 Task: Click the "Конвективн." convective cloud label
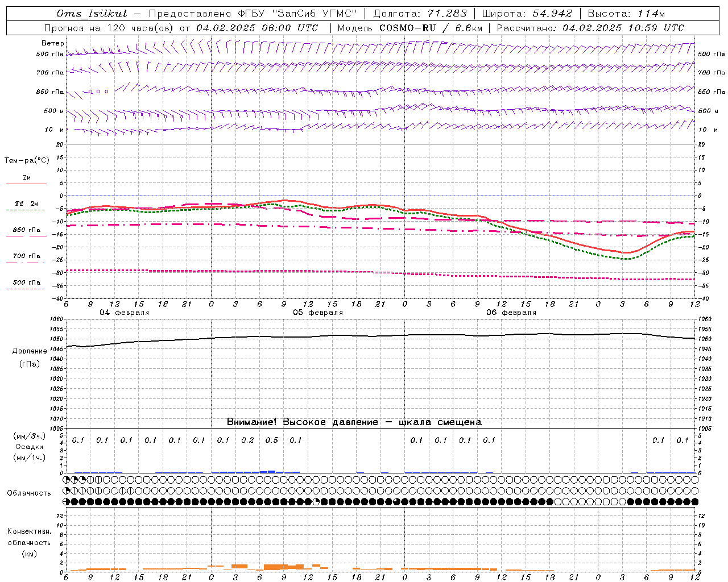pos(29,531)
